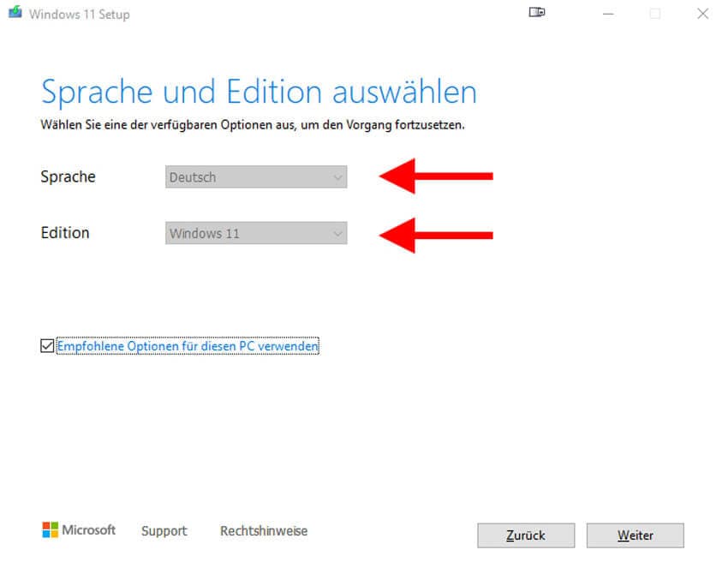This screenshot has width=728, height=574.
Task: Click the 'Empfohlene Optionen für diesen PC verwenden' label
Action: (188, 346)
